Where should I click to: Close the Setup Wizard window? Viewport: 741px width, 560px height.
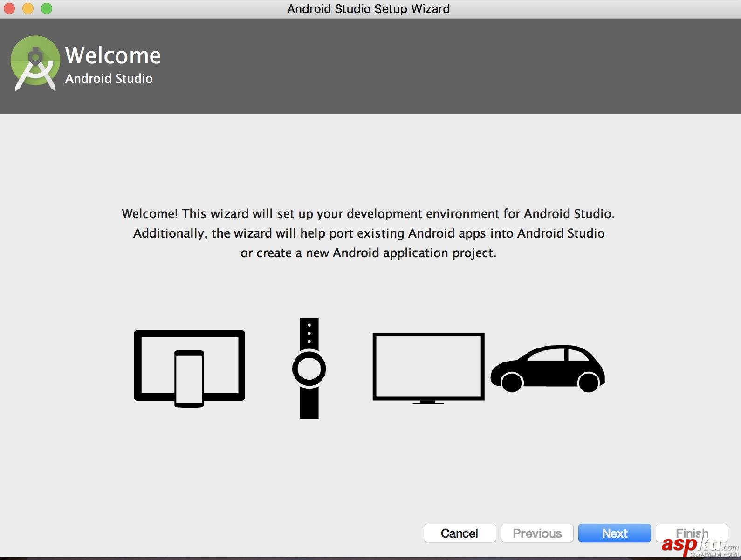click(9, 8)
